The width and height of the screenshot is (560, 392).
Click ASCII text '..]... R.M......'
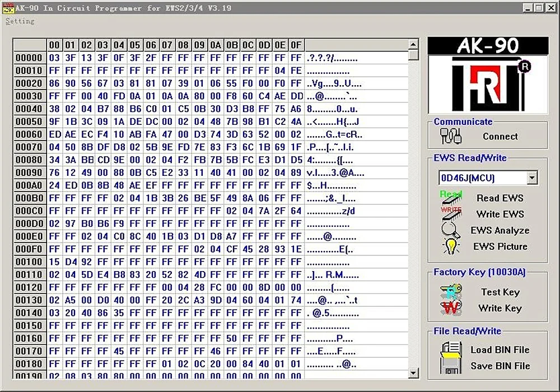click(x=333, y=275)
